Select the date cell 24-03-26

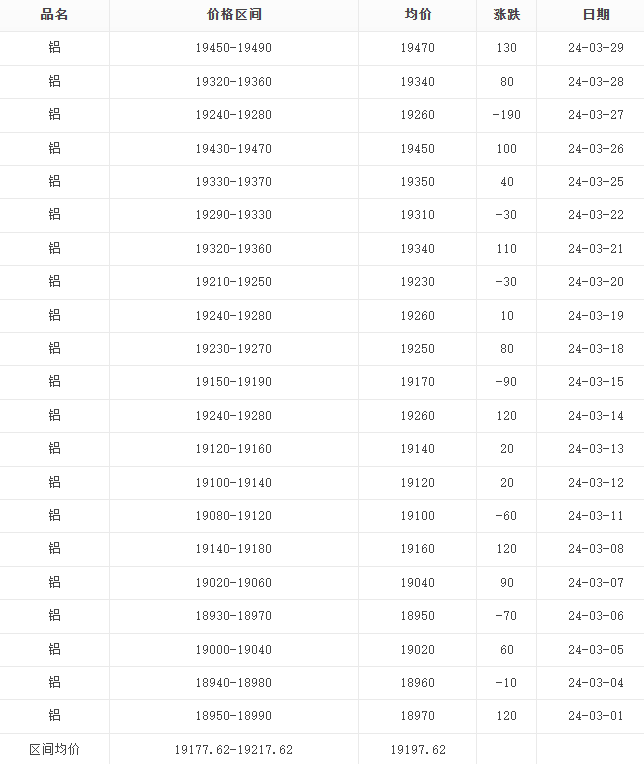point(595,149)
